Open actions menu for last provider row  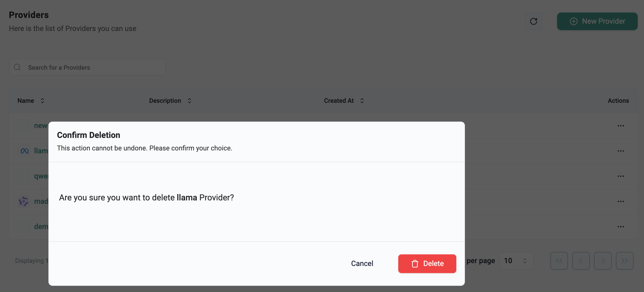621,227
